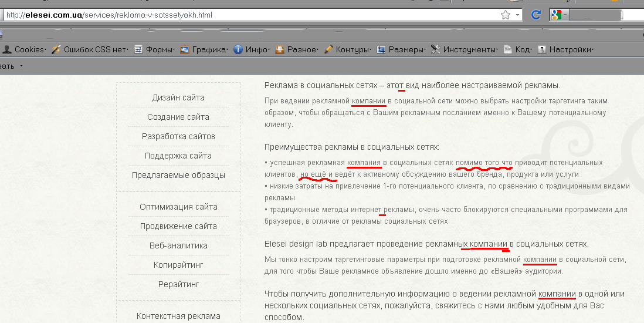This screenshot has height=323, width=644.
Task: Click the Инструменты tools icon
Action: [435, 49]
